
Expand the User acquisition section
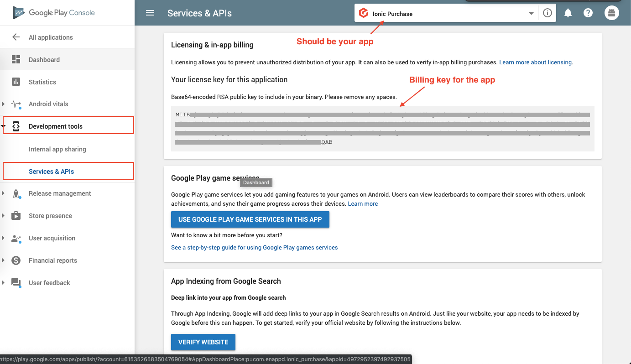pyautogui.click(x=3, y=238)
